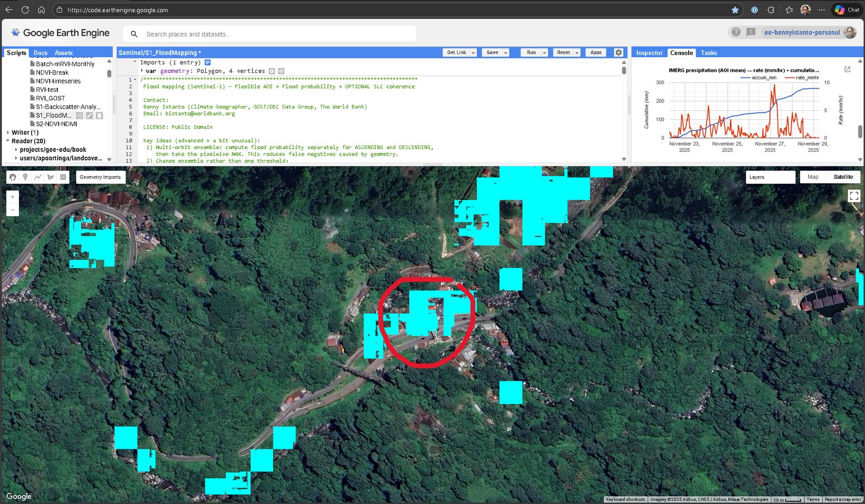Open Get Link dropdown arrow
The image size is (865, 504).
tap(473, 53)
